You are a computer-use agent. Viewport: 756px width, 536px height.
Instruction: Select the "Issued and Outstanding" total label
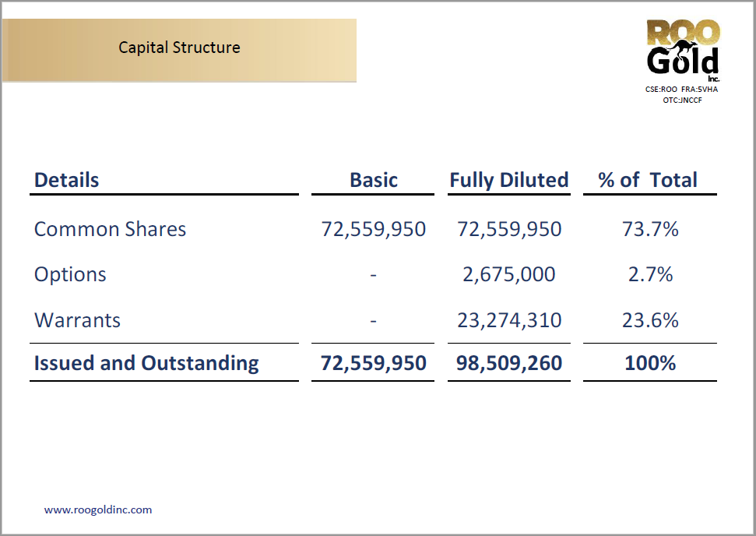point(146,363)
